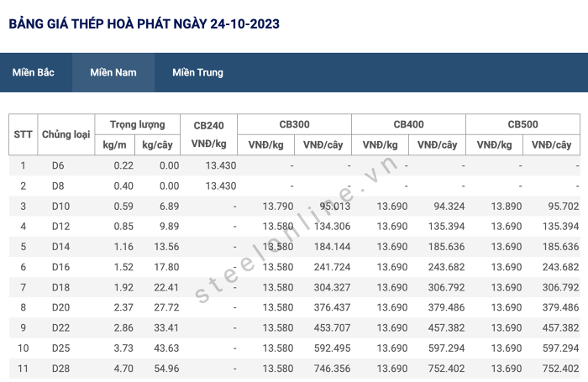
Task: Click the 0.40 kg/m value for D8
Action: pyautogui.click(x=123, y=186)
